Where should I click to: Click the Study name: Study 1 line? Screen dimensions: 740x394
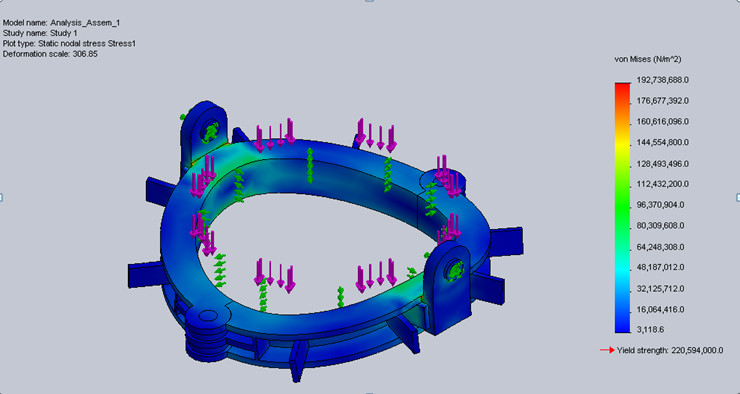(40, 33)
